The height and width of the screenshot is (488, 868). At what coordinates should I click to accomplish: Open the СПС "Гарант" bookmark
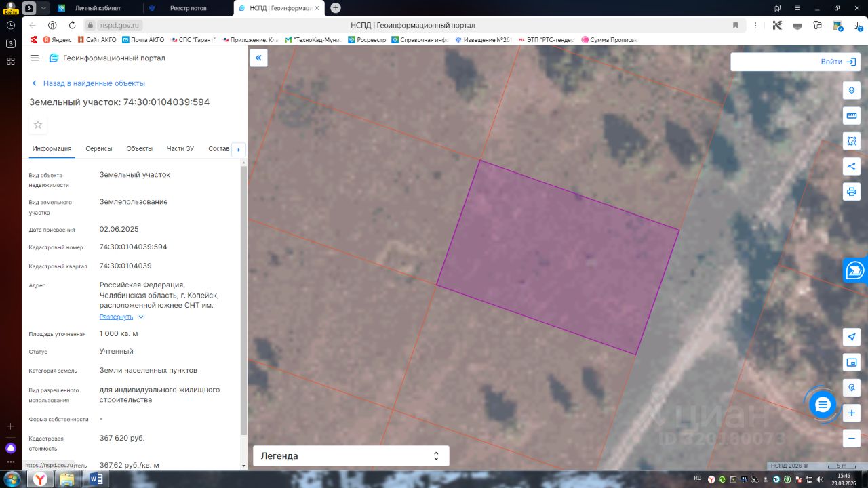[x=193, y=40]
